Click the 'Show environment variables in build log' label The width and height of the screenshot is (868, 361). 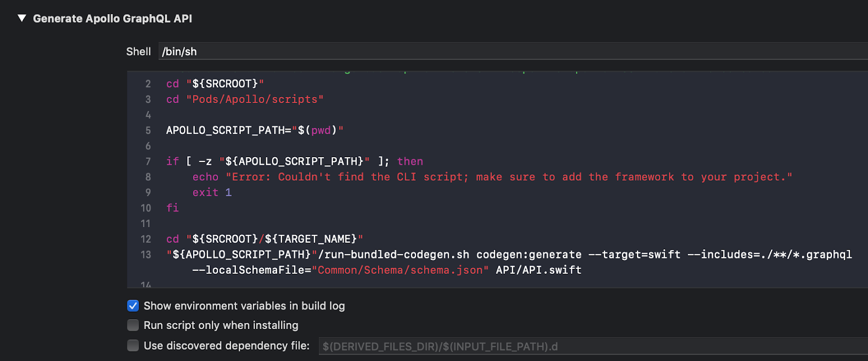click(244, 306)
